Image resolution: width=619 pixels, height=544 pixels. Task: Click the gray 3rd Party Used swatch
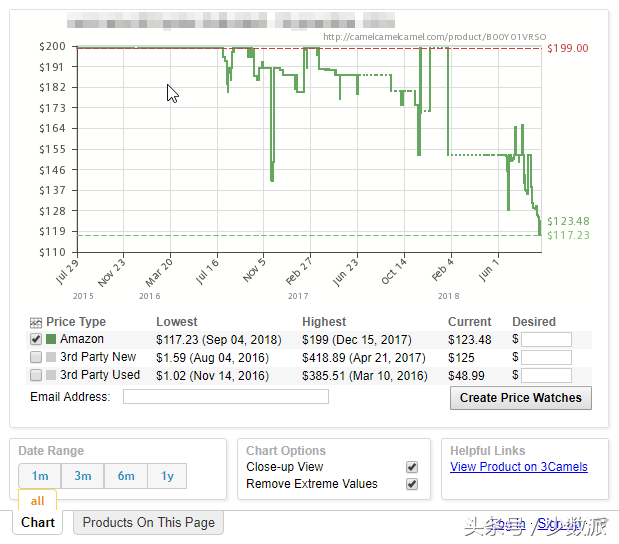pos(51,375)
